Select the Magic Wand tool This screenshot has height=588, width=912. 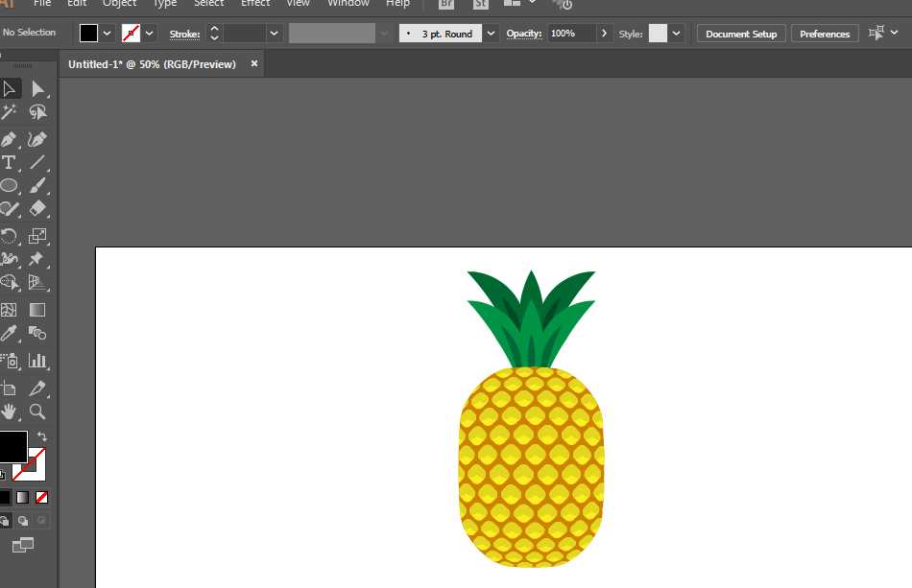click(x=8, y=112)
